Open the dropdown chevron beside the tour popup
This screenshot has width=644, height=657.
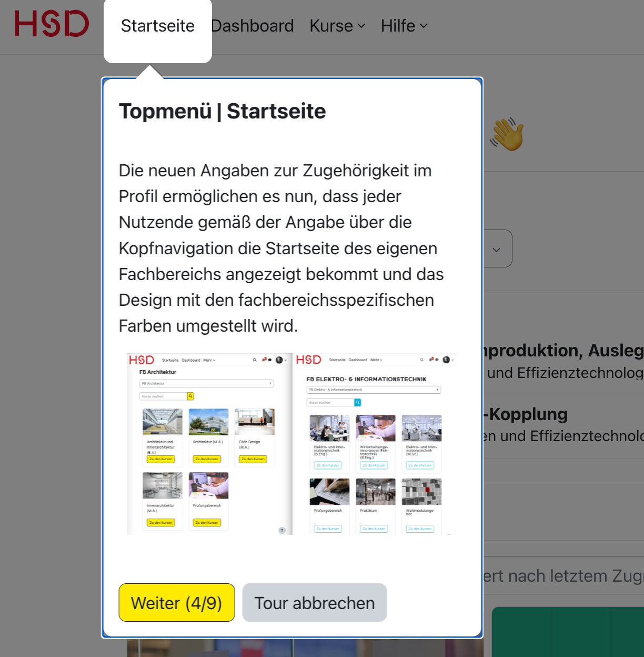[497, 249]
